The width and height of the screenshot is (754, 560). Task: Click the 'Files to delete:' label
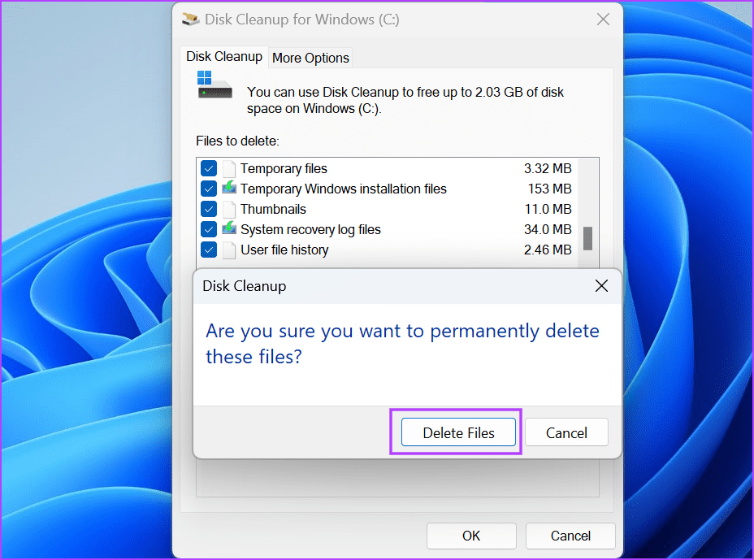tap(237, 141)
